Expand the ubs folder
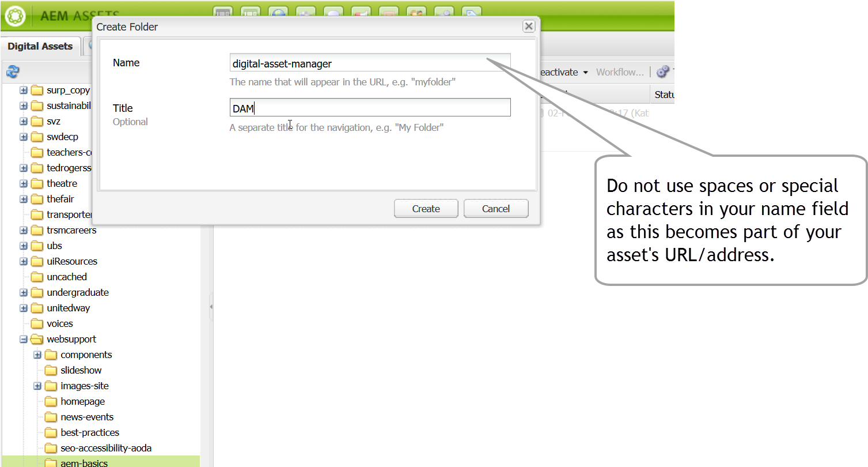 click(x=24, y=246)
